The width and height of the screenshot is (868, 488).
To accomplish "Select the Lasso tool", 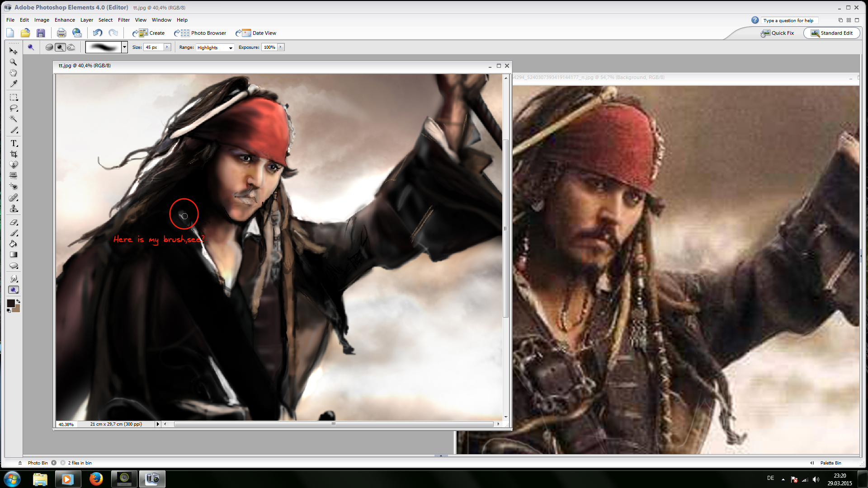I will [x=14, y=108].
